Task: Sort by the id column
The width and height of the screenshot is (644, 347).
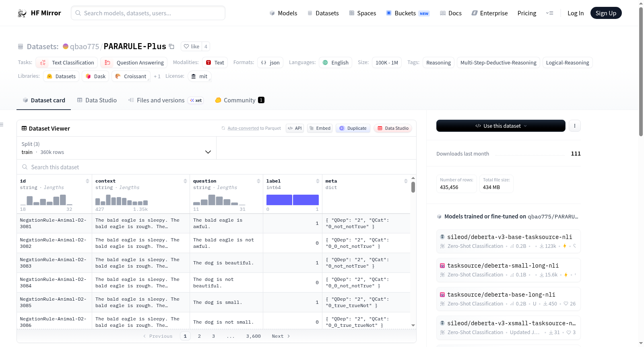Action: point(87,181)
